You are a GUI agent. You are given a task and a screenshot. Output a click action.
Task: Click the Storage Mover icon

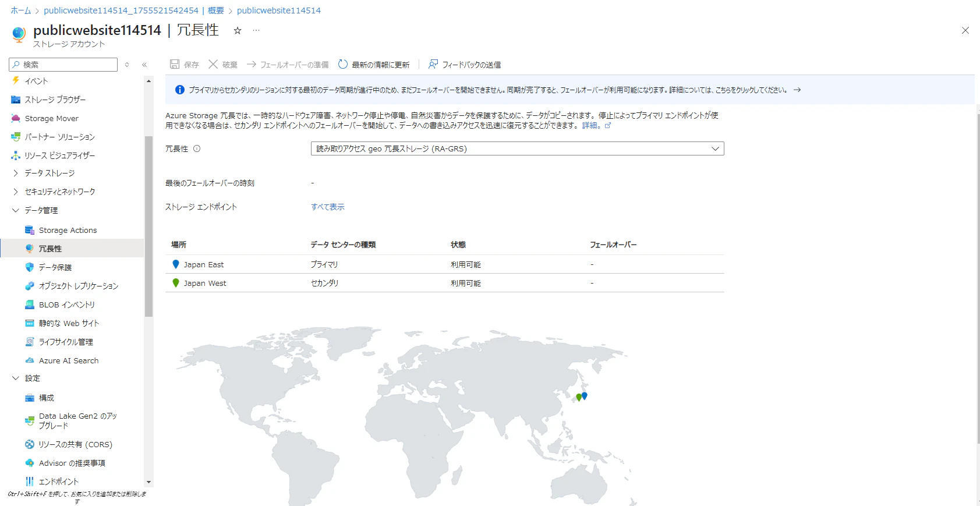coord(16,118)
